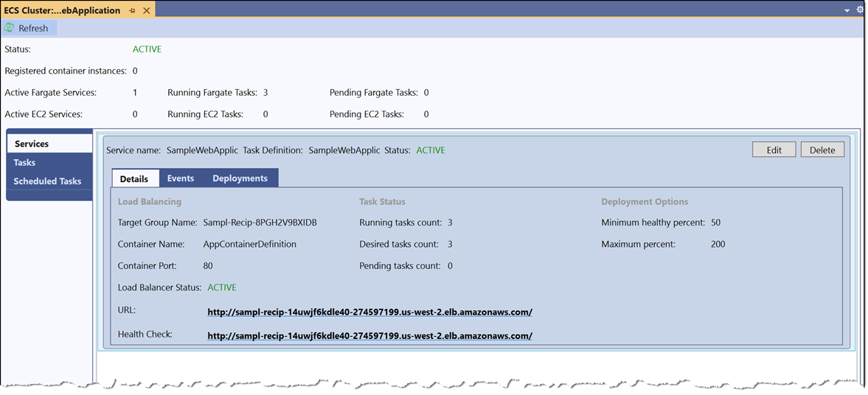Open the tab list dropdown arrow
The image size is (868, 395).
[847, 10]
